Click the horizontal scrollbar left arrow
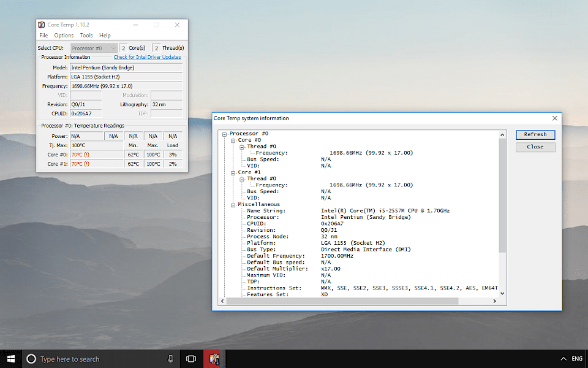 coord(223,301)
